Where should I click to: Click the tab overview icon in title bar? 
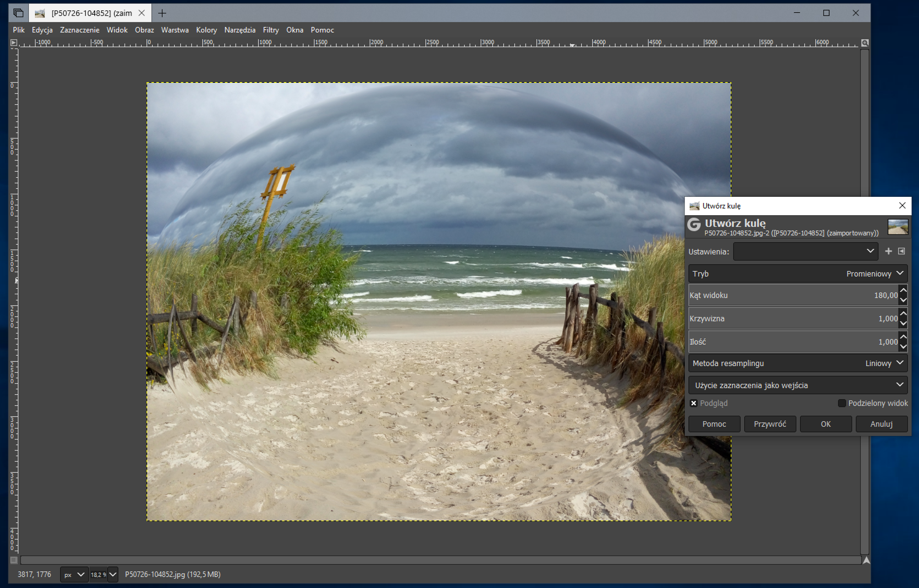[x=18, y=13]
